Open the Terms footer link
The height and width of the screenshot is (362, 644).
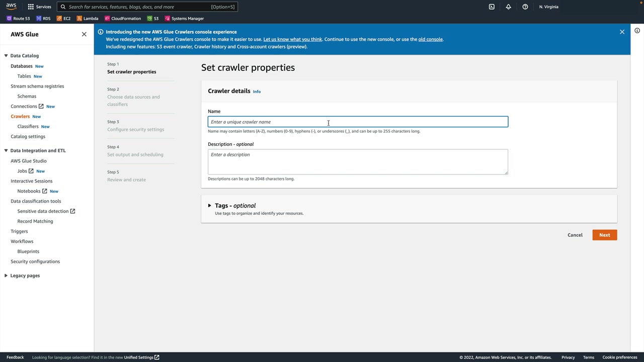pos(589,357)
